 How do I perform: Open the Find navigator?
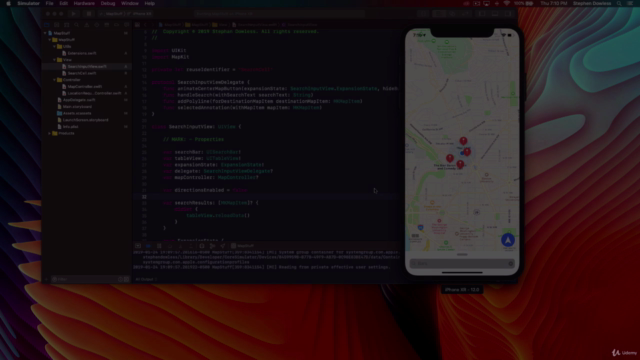point(76,25)
